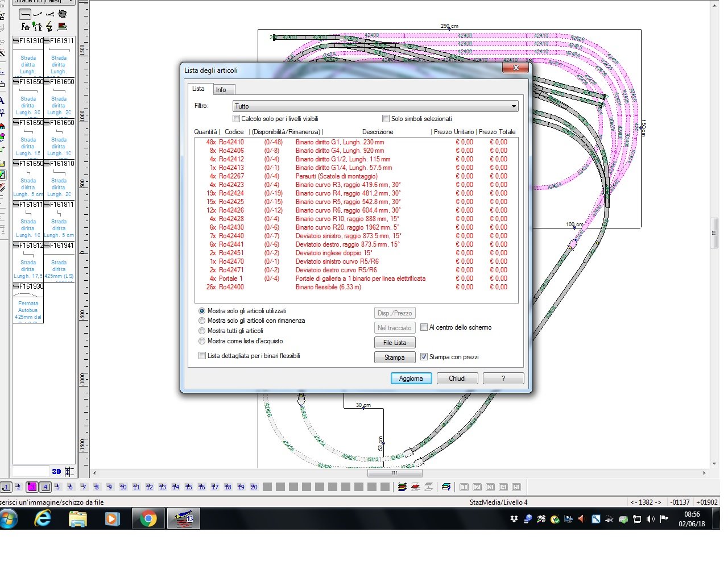Click the 'File Lista' button

click(x=395, y=343)
